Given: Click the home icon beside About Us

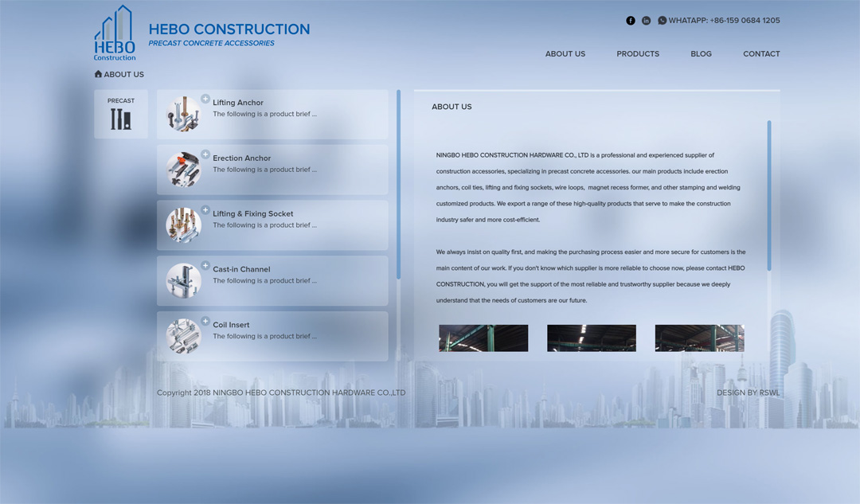Looking at the screenshot, I should pyautogui.click(x=98, y=74).
